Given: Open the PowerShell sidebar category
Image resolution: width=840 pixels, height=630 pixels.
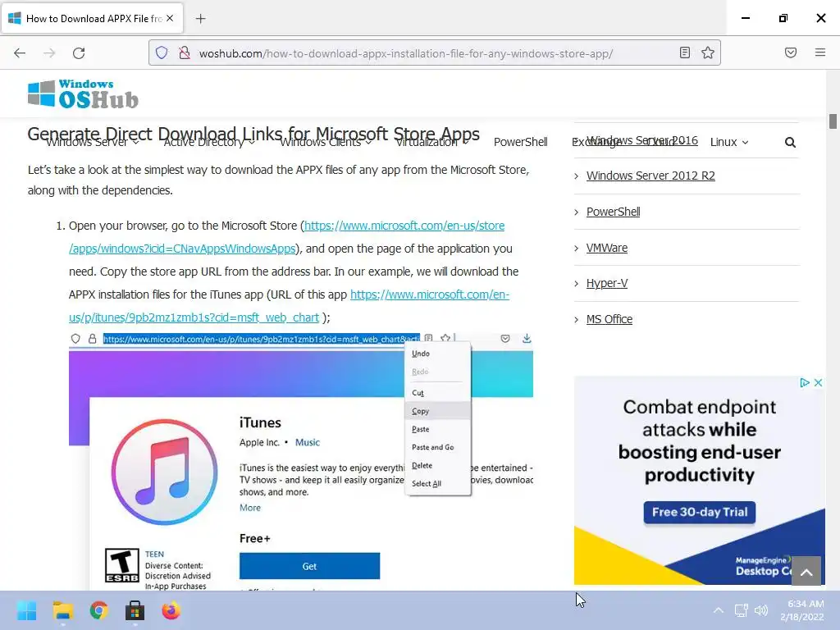Looking at the screenshot, I should [x=613, y=212].
